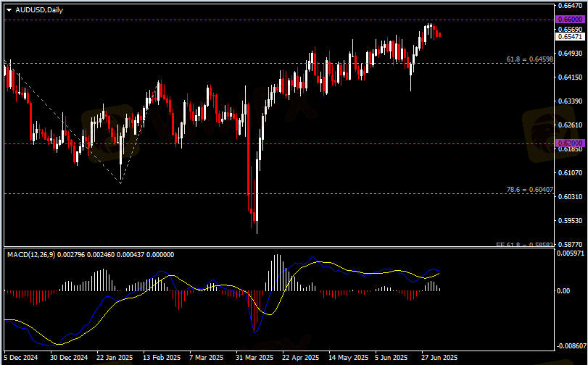Select the 78.6 = 0.60407 Fibonacci label

coord(529,189)
